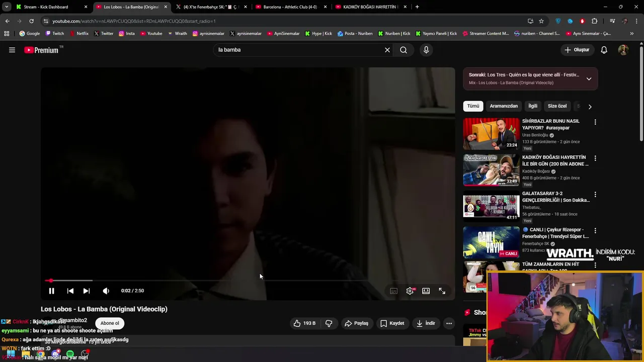Reload the page
Screen dimensions: 644x362
pos(31,21)
